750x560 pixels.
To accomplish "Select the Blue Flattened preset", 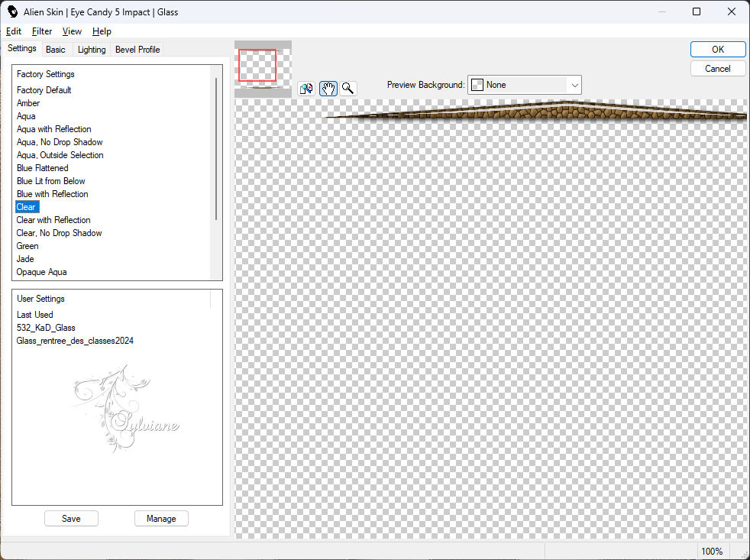I will (42, 168).
